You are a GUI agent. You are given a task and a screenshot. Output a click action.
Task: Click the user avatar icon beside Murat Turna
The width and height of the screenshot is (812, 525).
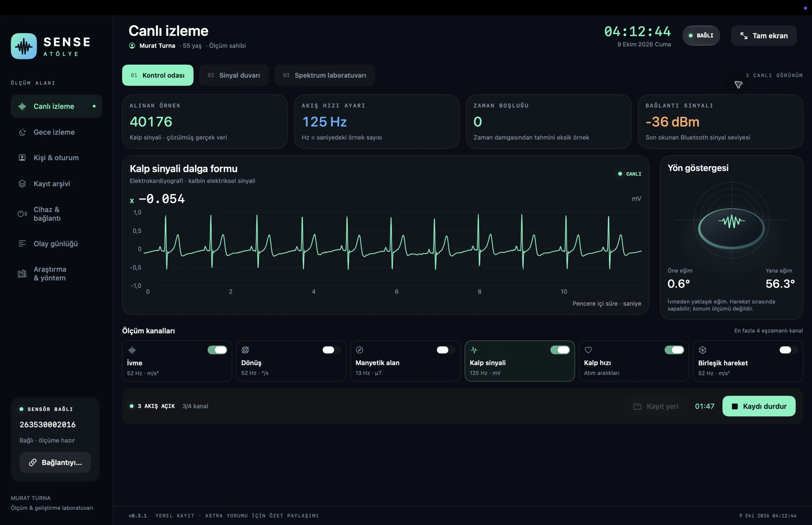pos(132,46)
